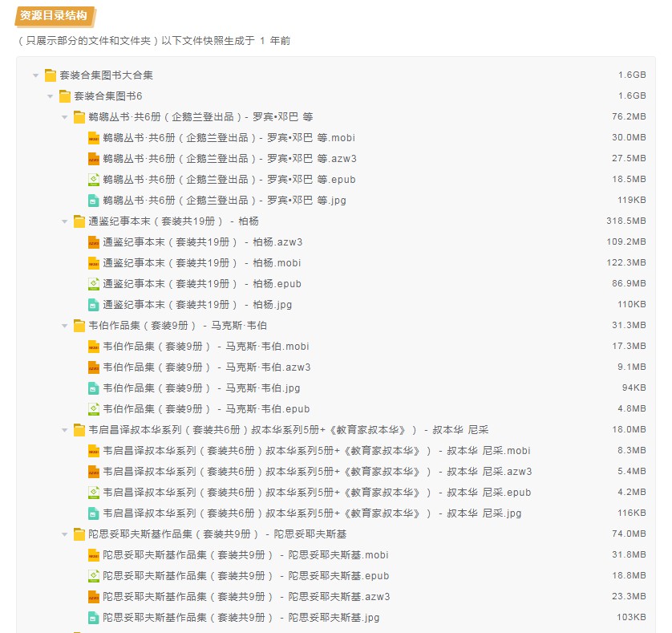The height and width of the screenshot is (633, 672).
Task: Collapse the 鹈鹕丛书 folder arrow
Action: [65, 117]
